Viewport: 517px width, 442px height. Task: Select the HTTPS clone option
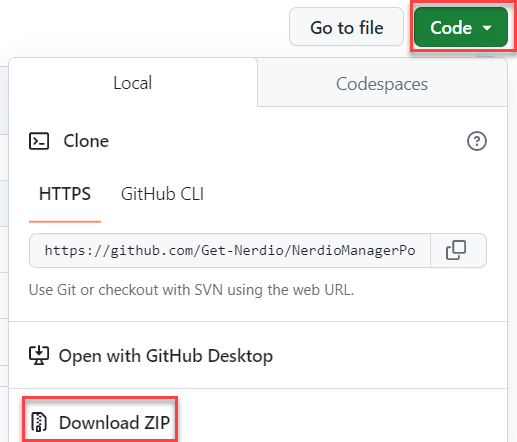pos(65,194)
